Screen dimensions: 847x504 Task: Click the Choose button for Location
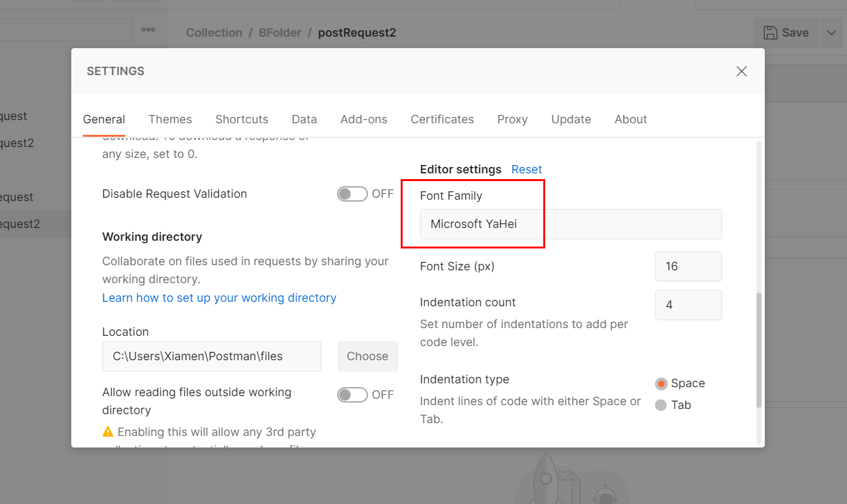[367, 356]
